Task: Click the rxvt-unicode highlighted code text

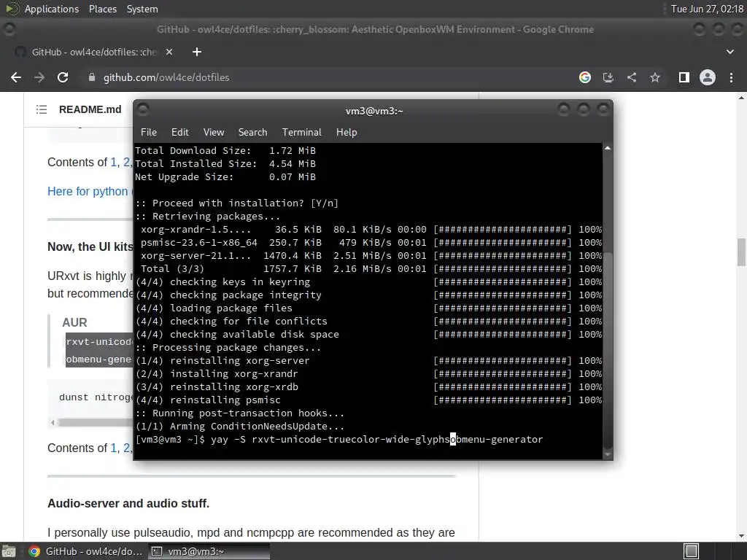Action: click(99, 342)
